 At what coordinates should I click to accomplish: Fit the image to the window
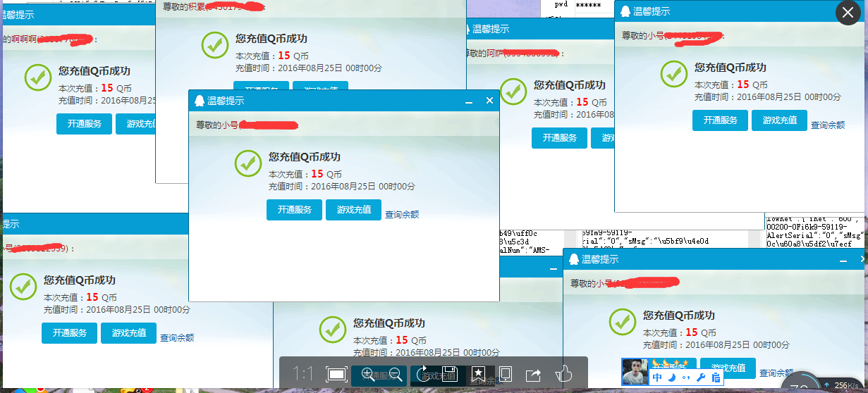coord(337,374)
